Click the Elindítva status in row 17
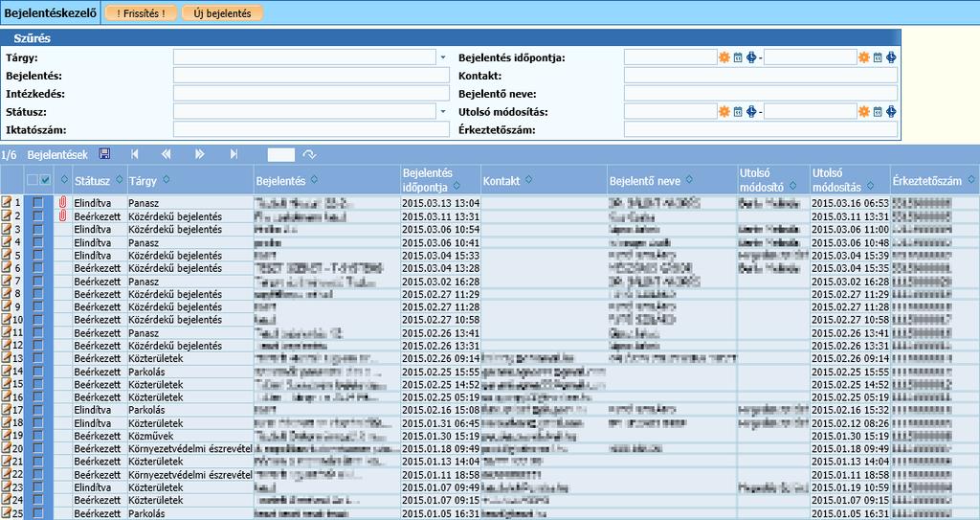980x520 pixels. pos(93,410)
